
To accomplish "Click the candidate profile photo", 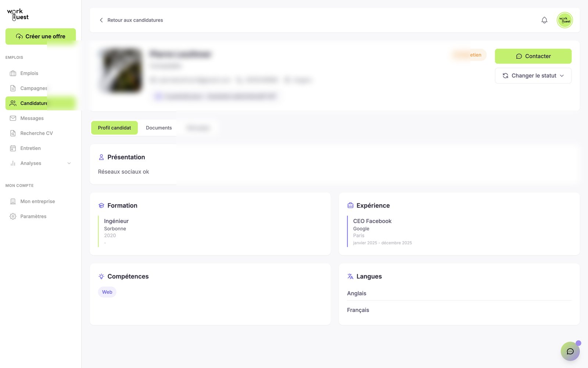I will pyautogui.click(x=121, y=70).
